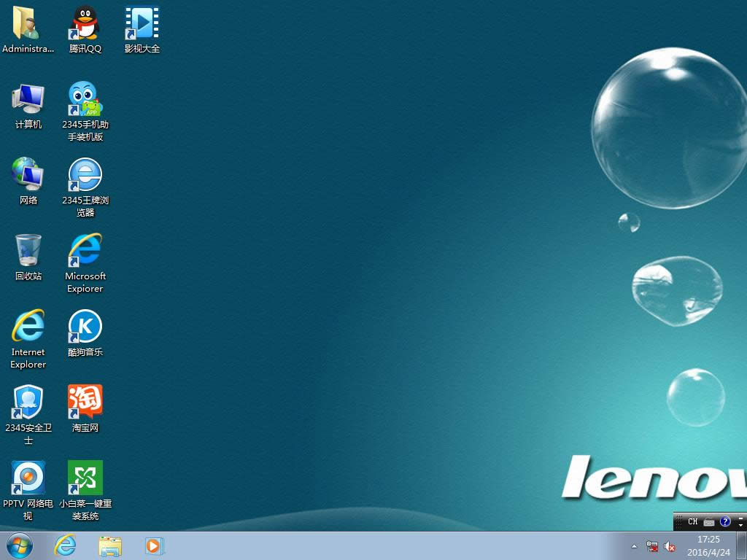The width and height of the screenshot is (747, 560).
Task: Open 计算机 (Computer)
Action: point(28,97)
